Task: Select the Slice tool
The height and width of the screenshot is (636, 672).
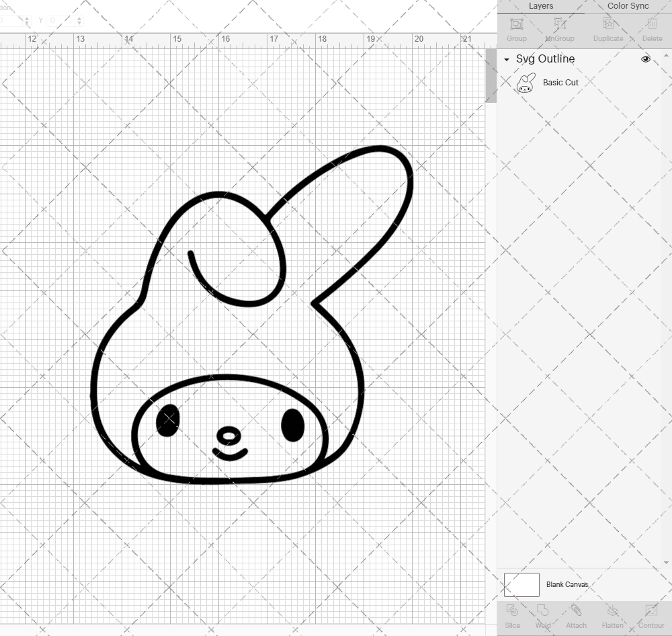Action: coord(513,615)
